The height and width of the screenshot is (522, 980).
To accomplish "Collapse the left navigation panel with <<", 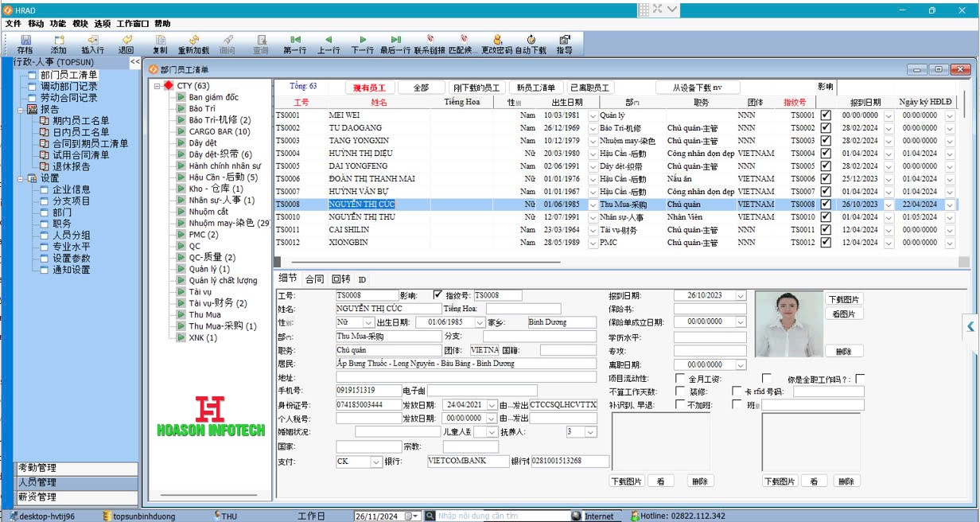I will 135,61.
